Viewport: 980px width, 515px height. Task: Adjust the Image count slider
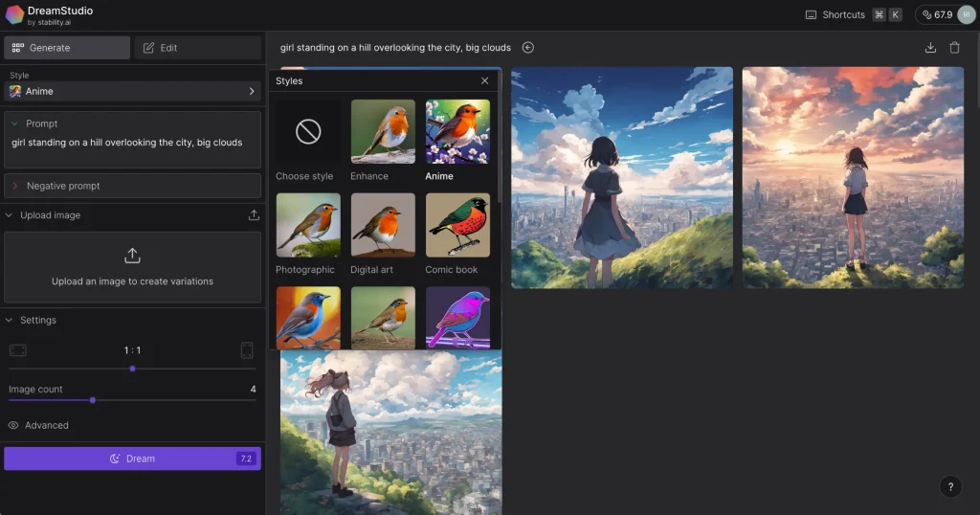coord(93,400)
